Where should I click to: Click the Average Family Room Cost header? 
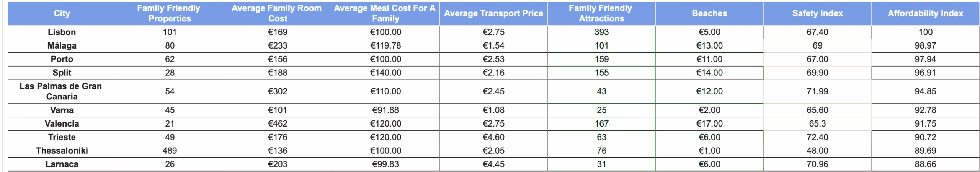coord(278,13)
